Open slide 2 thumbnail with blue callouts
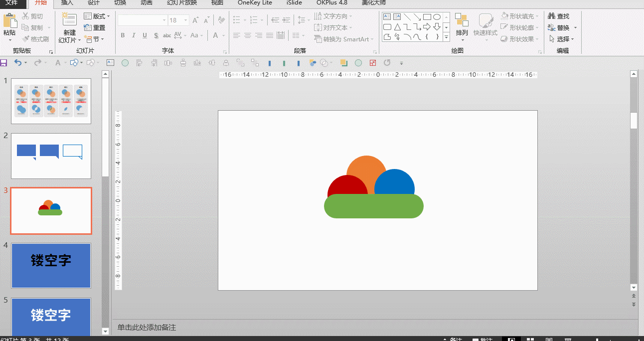 coord(51,156)
